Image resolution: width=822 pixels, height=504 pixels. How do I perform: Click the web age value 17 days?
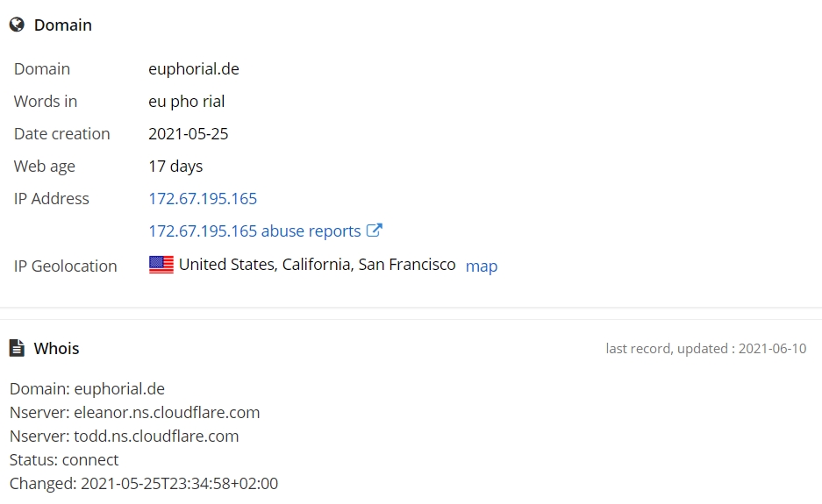[175, 167]
